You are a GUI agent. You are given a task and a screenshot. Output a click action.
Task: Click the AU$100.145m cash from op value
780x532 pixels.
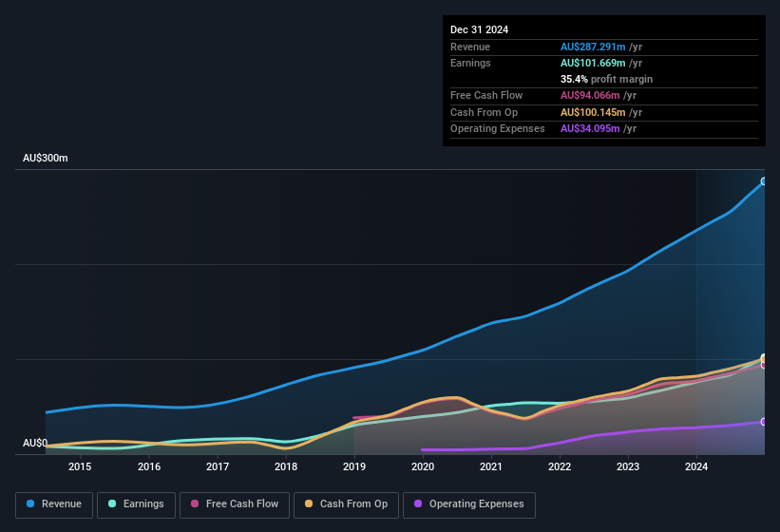pos(593,112)
